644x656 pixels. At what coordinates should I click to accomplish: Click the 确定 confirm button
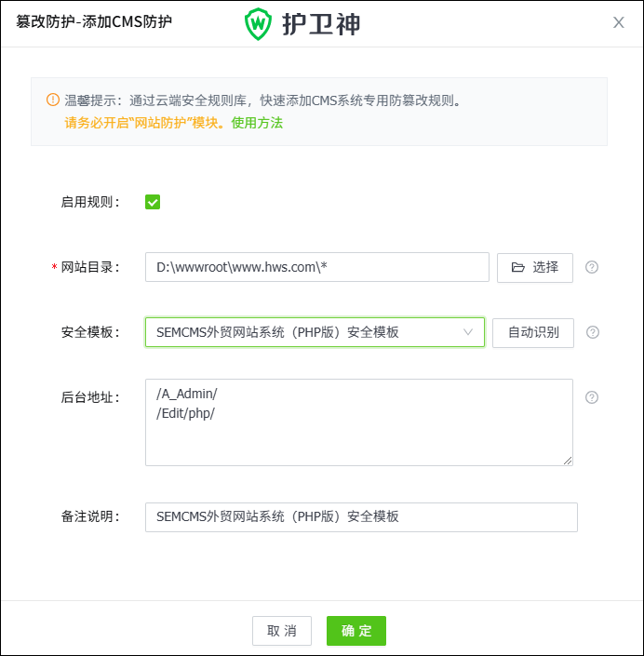pos(356,631)
